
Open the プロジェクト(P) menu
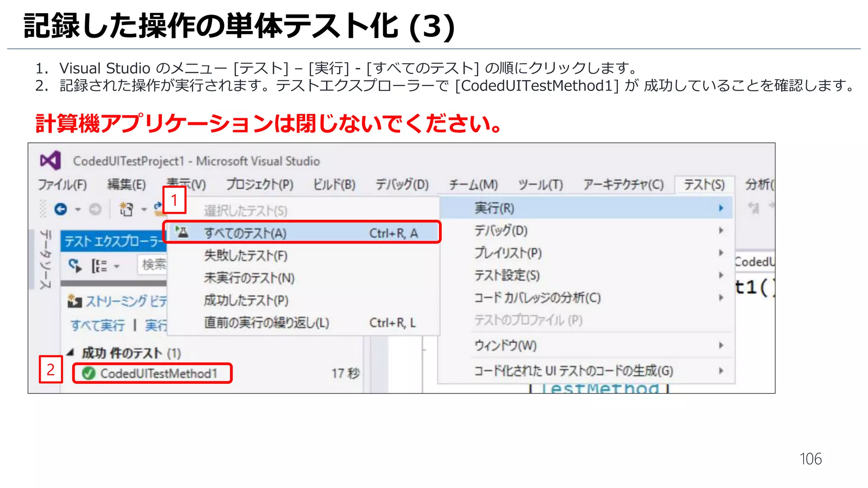259,185
